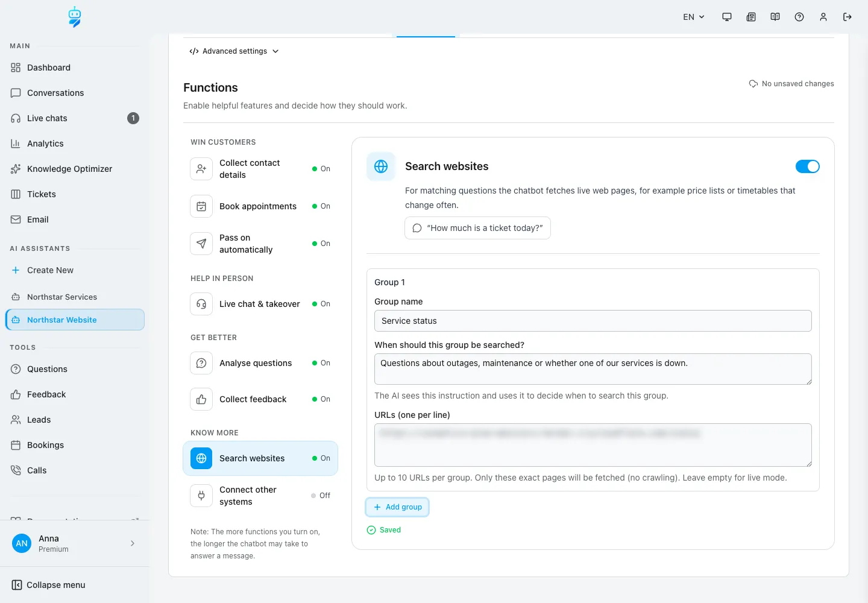Click the Search websites globe icon in list
The image size is (868, 603).
[x=201, y=458]
